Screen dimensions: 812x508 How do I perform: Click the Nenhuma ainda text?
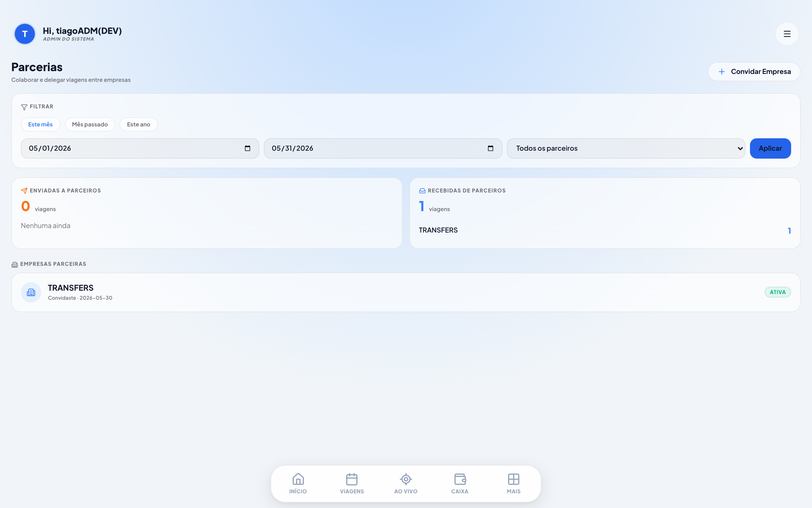pyautogui.click(x=46, y=226)
